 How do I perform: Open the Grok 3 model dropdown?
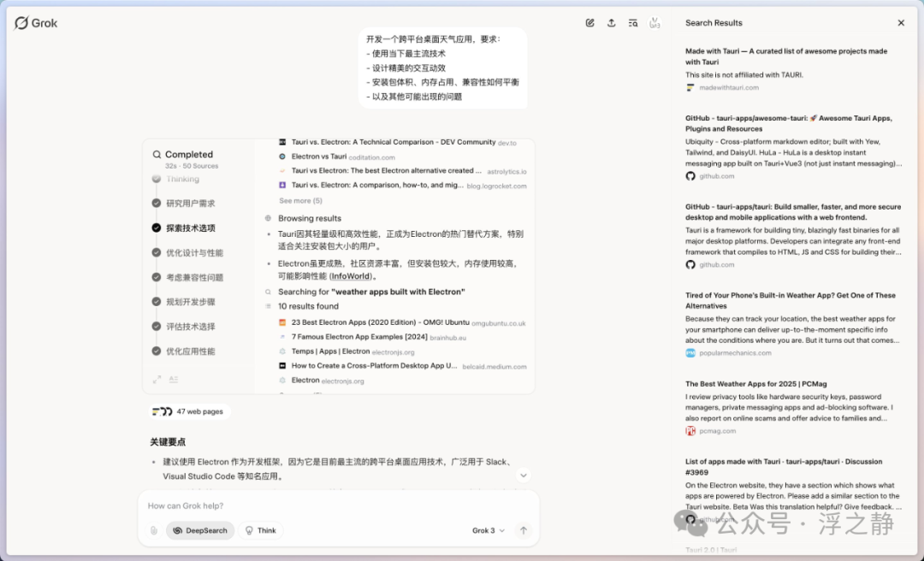pyautogui.click(x=488, y=530)
